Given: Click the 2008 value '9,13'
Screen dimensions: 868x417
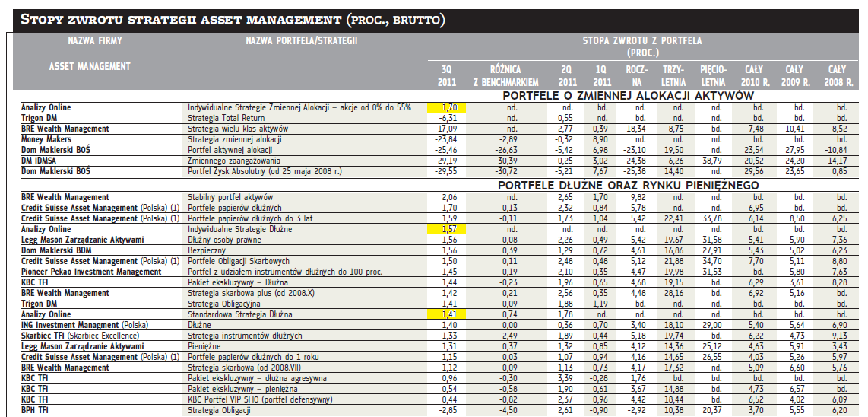Looking at the screenshot, I should tap(840, 336).
